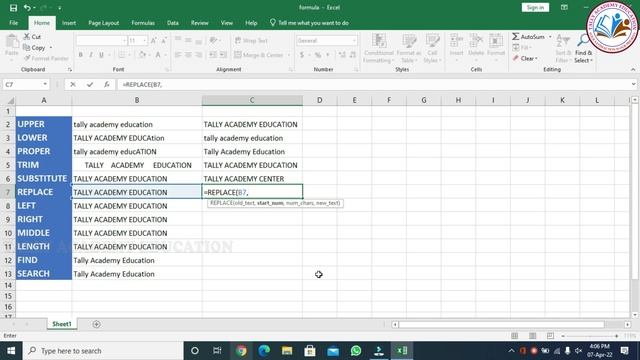Open Microsoft Edge from taskbar
This screenshot has width=640, height=360.
click(264, 351)
